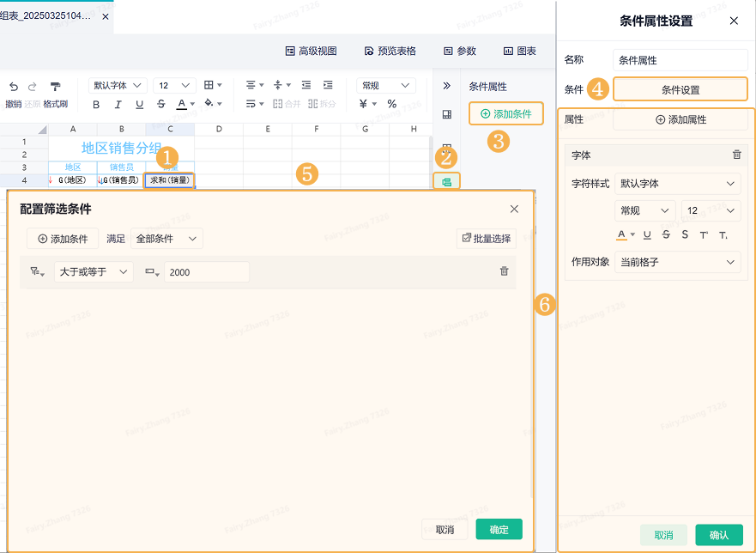The width and height of the screenshot is (756, 553).
Task: Toggle shadow S in 字体 attribute settings
Action: 685,235
